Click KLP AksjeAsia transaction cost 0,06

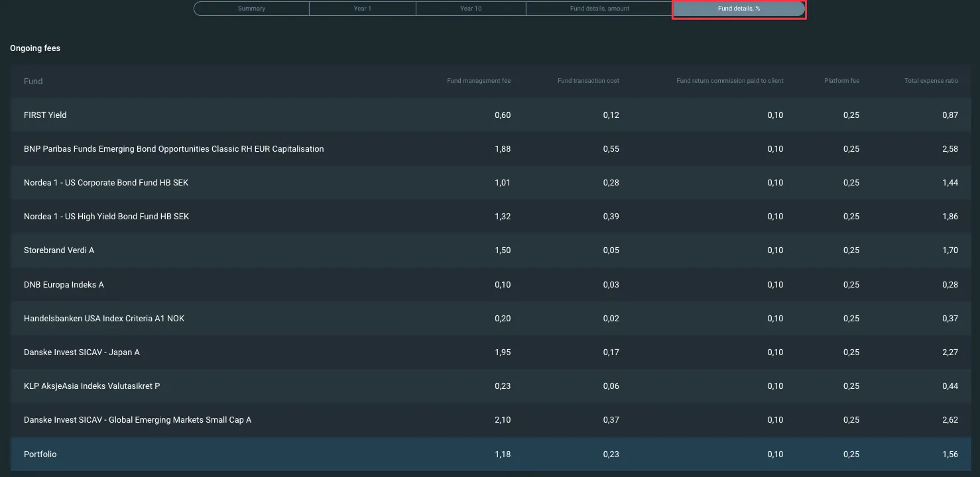click(x=611, y=386)
